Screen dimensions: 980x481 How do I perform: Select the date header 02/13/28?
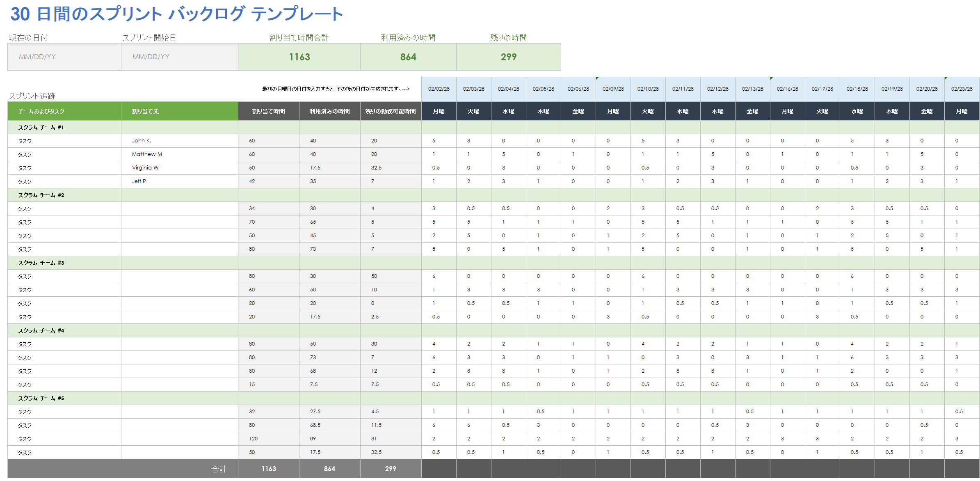(x=753, y=89)
